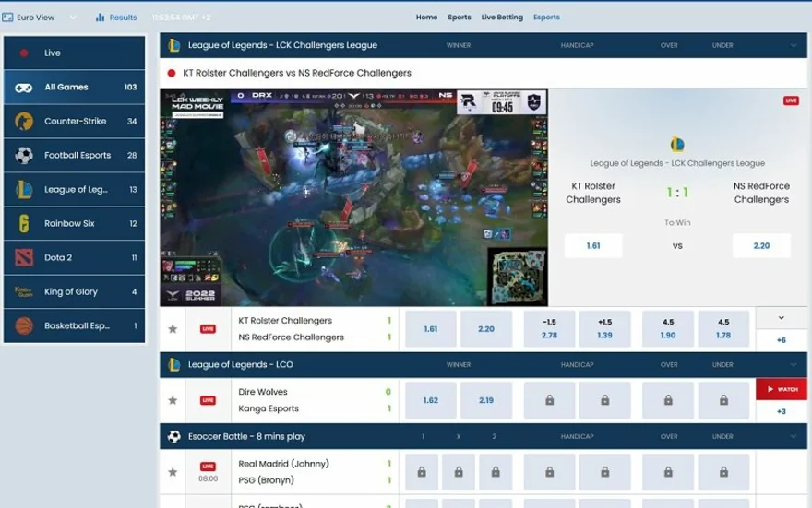Open Football Esports soccer ball icon
This screenshot has width=812, height=508.
(x=24, y=156)
